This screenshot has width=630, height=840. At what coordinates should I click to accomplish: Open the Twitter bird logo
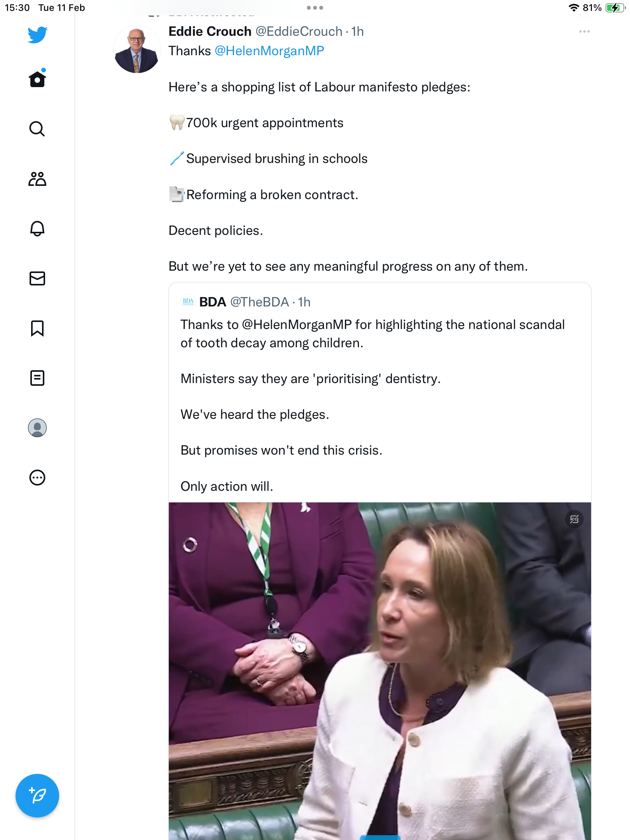(37, 35)
